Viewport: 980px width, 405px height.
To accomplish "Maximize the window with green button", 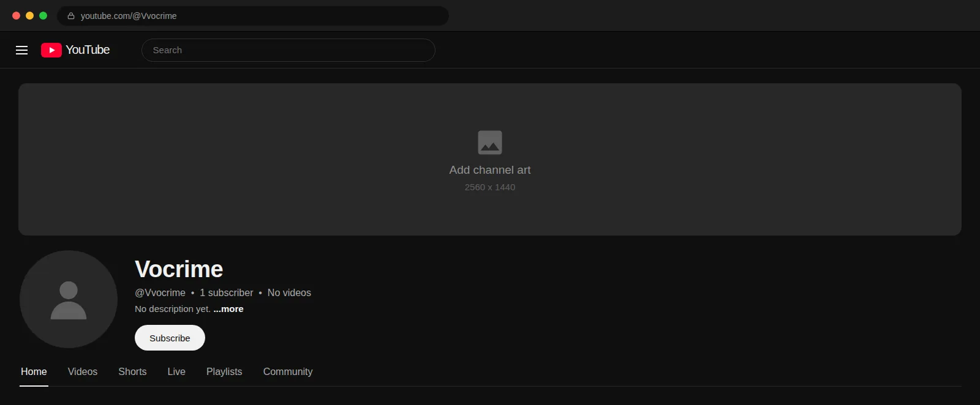I will (43, 16).
